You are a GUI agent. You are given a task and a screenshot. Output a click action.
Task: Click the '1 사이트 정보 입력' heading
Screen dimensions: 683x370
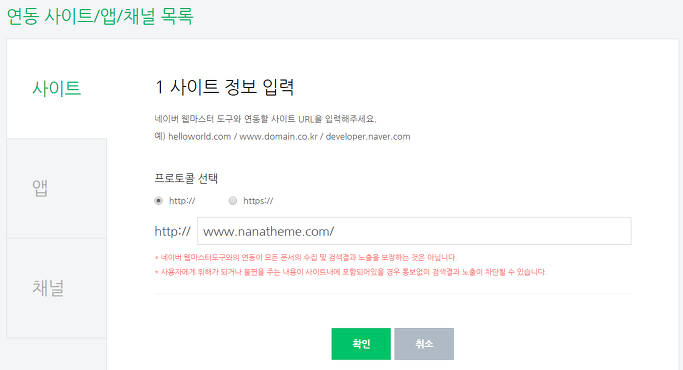(225, 87)
